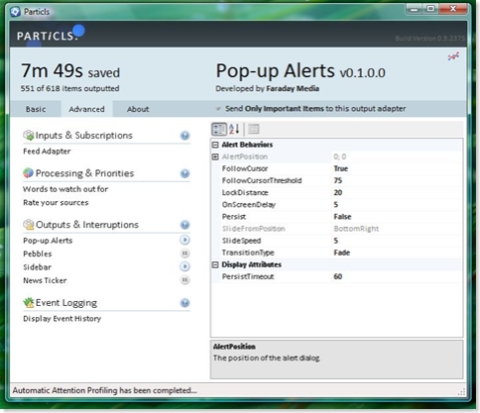Click the status bar resize grip
The height and width of the screenshot is (413, 480).
click(462, 392)
